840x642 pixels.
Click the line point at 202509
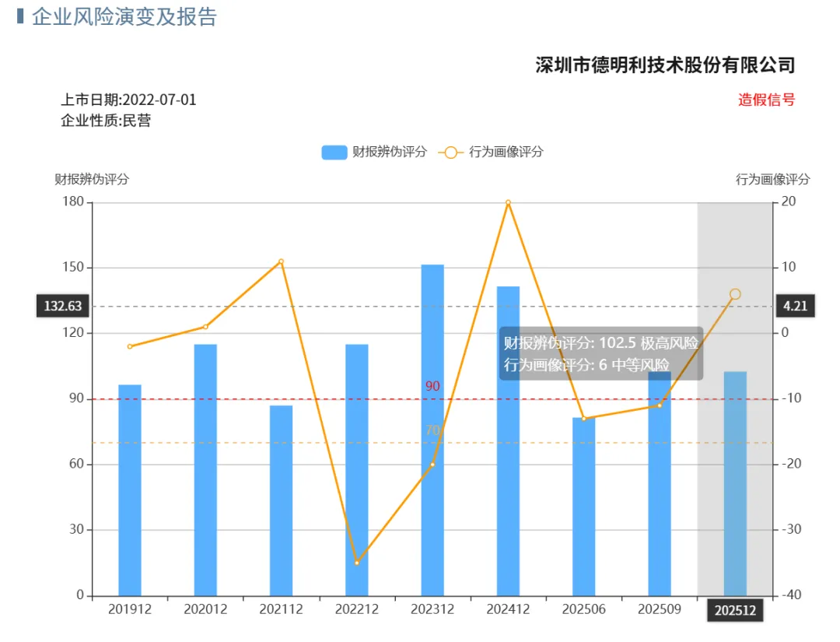tap(660, 405)
